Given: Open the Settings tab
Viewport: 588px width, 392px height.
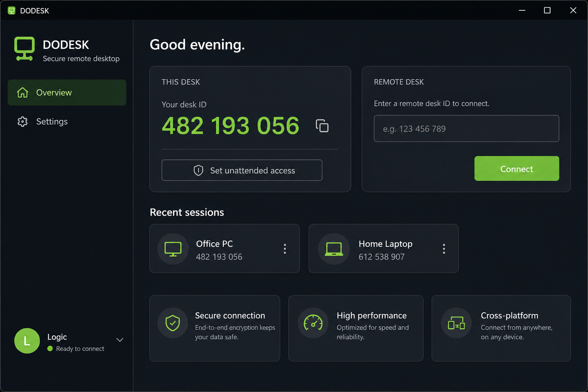Looking at the screenshot, I should [x=67, y=122].
